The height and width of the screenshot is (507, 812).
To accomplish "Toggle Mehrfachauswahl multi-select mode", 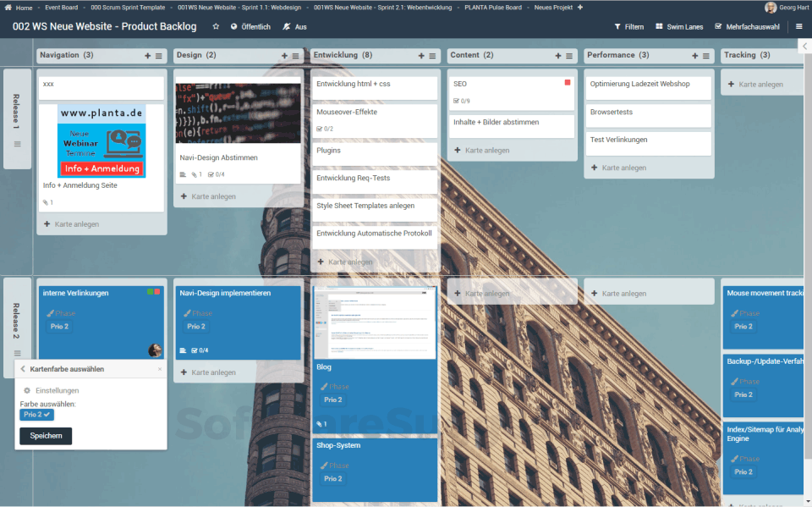I will [747, 26].
